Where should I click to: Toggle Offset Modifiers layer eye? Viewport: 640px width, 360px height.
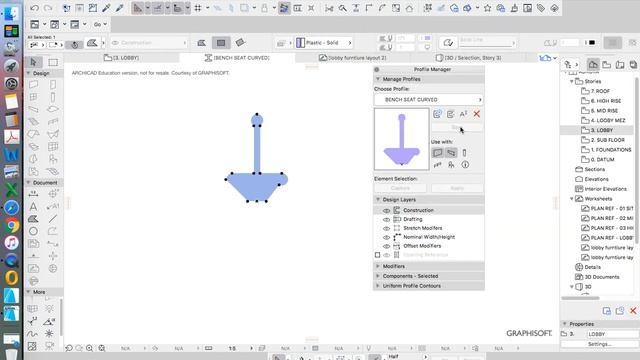(x=386, y=247)
